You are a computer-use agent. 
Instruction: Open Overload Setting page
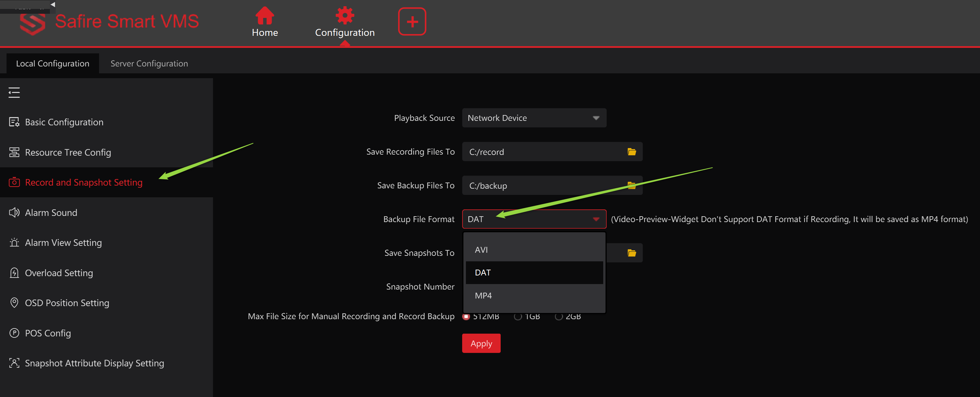click(107, 273)
